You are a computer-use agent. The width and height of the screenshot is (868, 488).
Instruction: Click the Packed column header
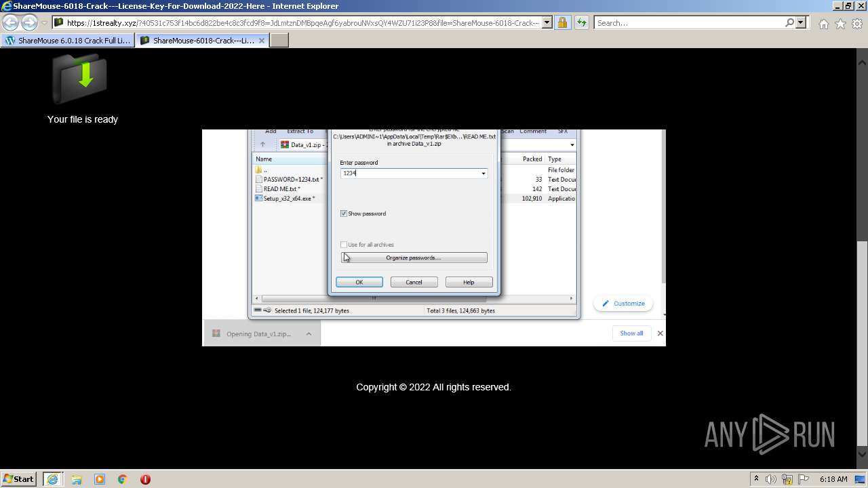(532, 159)
